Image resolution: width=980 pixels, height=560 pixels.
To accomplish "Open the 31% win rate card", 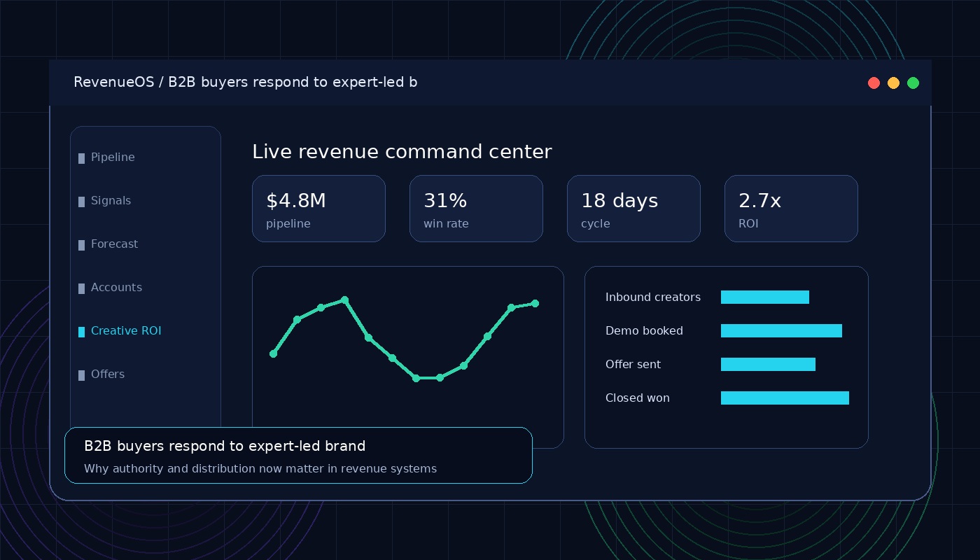I will (x=476, y=209).
